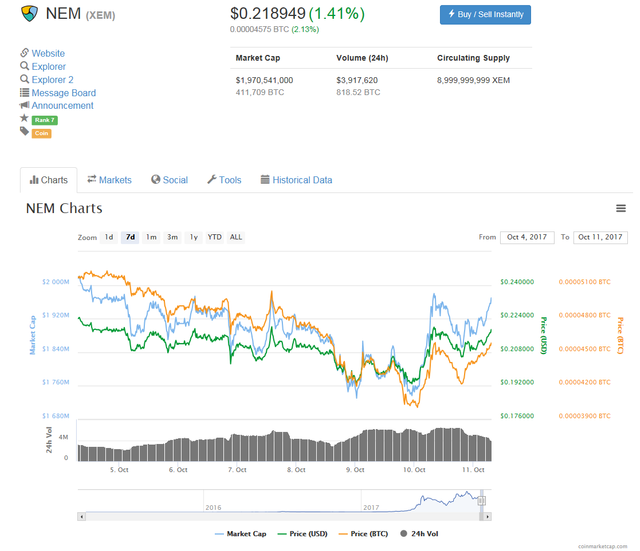The image size is (640, 551).
Task: Click the scrollbar left arrow in navigator
Action: (82, 517)
